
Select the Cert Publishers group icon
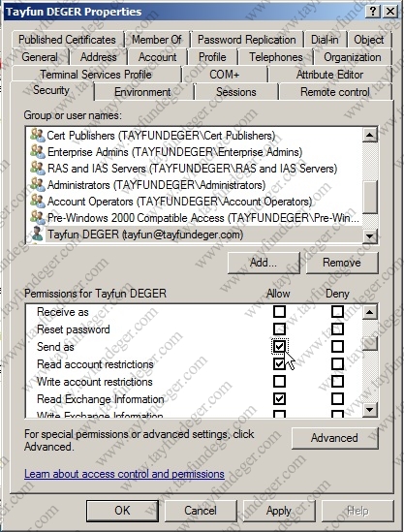click(38, 135)
